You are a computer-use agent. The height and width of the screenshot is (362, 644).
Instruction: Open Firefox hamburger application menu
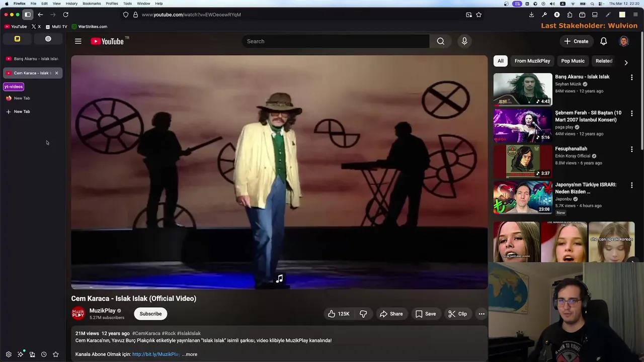tap(635, 15)
